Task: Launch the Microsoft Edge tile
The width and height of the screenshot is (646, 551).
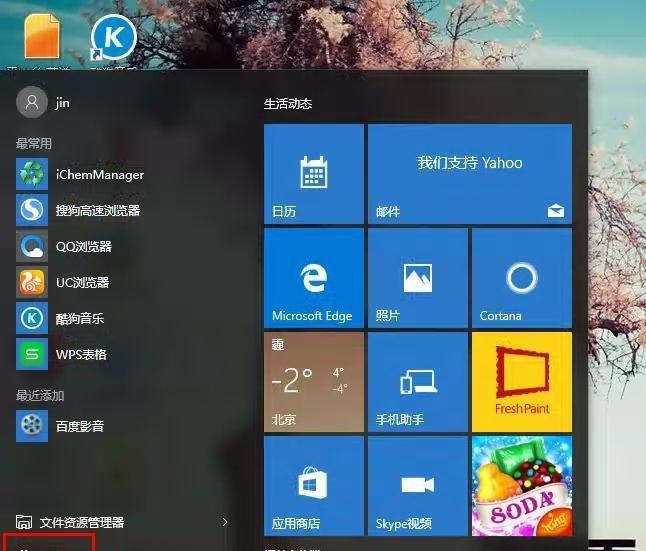Action: [314, 278]
